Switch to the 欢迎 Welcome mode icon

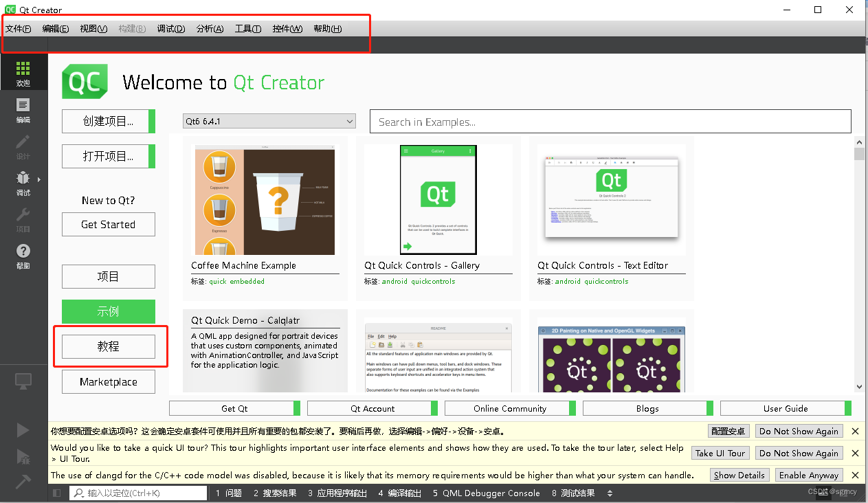[x=23, y=73]
